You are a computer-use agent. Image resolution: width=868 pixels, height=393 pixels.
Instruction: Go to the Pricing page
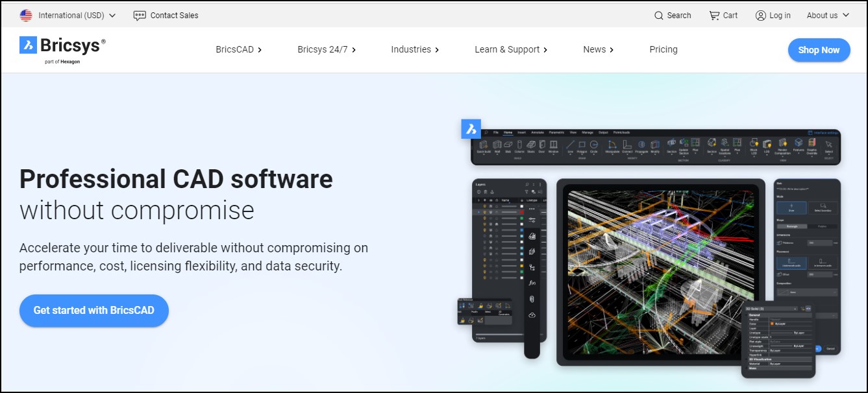(x=663, y=49)
